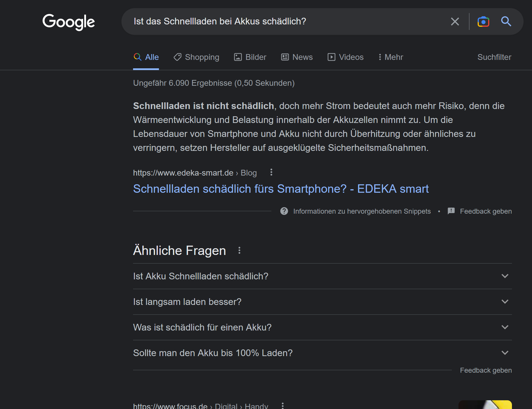Expand 'Ist Akku Schnellladen schädlich?' question
Viewport: 532px width, 409px height.
tap(322, 276)
